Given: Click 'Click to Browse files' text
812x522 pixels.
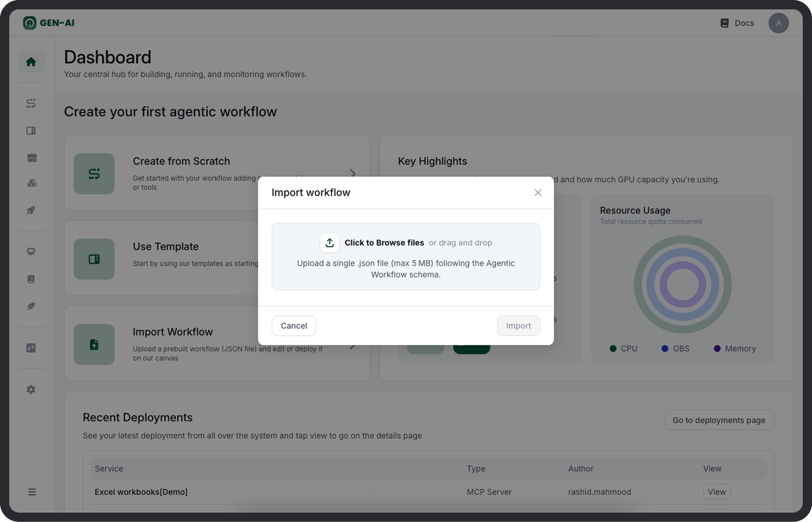Looking at the screenshot, I should [384, 243].
